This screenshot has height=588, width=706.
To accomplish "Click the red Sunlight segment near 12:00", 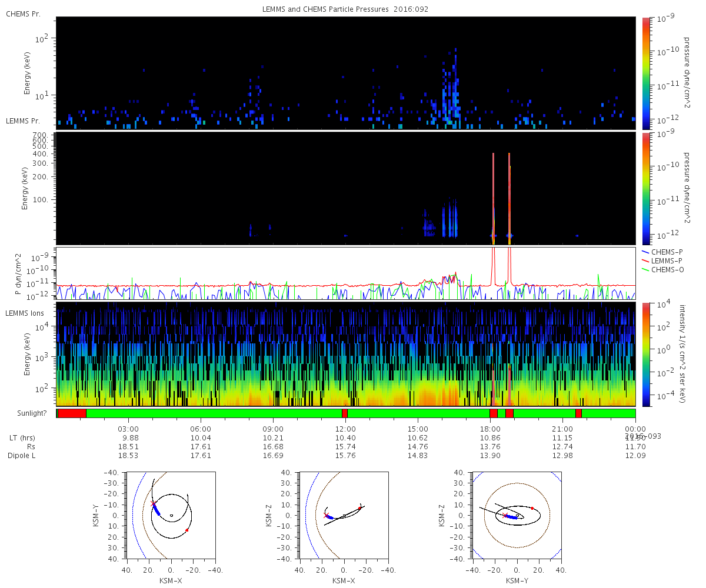I will click(345, 413).
